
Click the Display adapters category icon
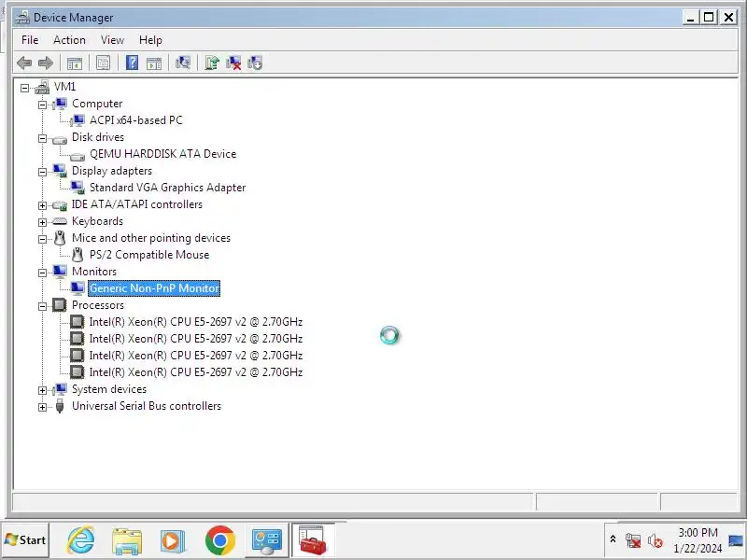click(60, 171)
